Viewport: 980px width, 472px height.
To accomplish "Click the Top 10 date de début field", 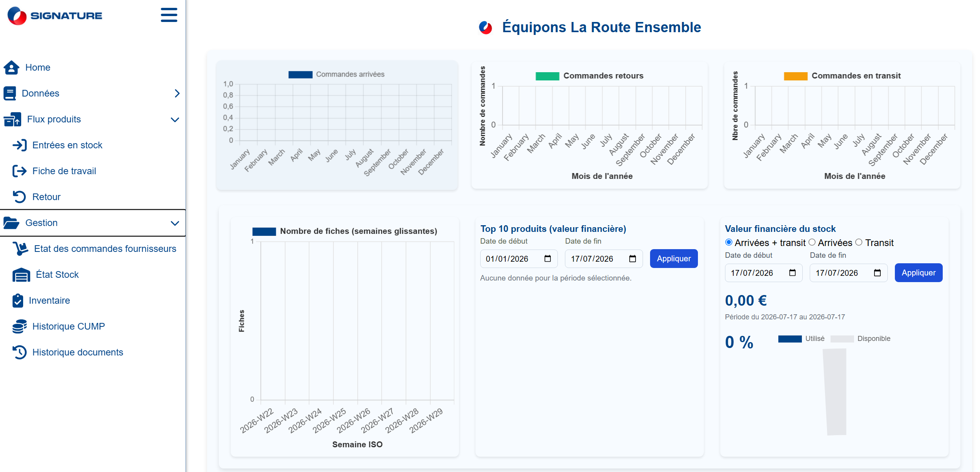I will tap(519, 259).
